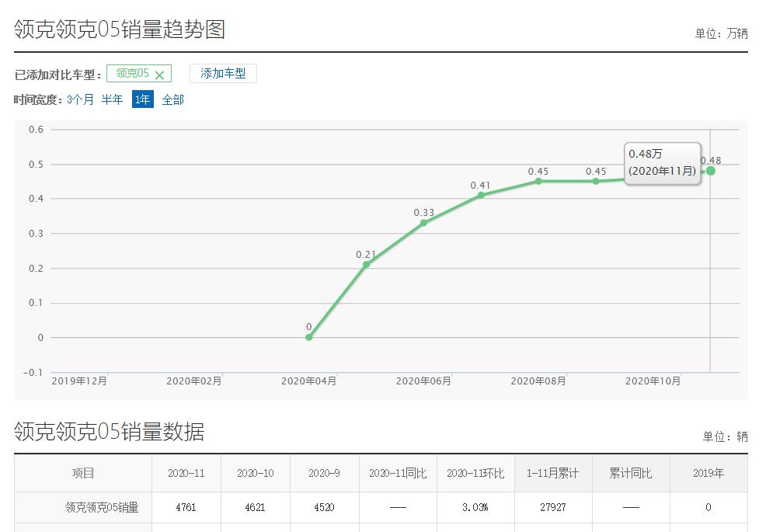Select the 3个月 time range
Screen dimensions: 766x532
[80, 99]
